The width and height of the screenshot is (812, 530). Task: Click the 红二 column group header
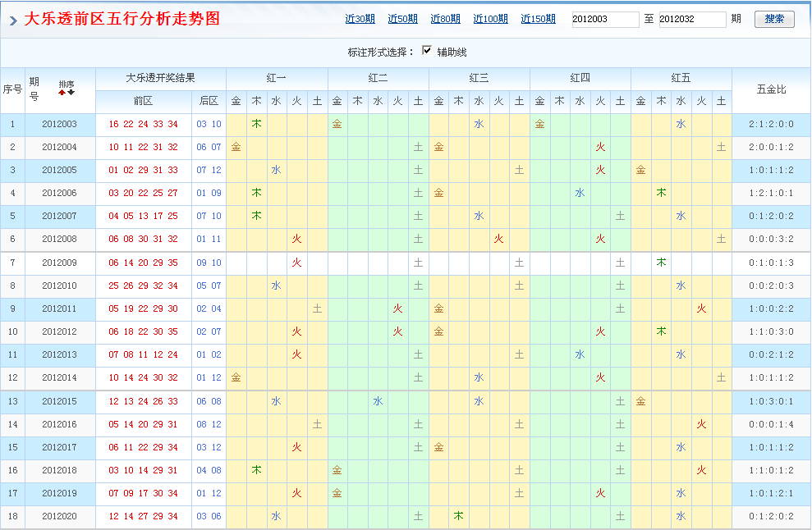click(378, 78)
